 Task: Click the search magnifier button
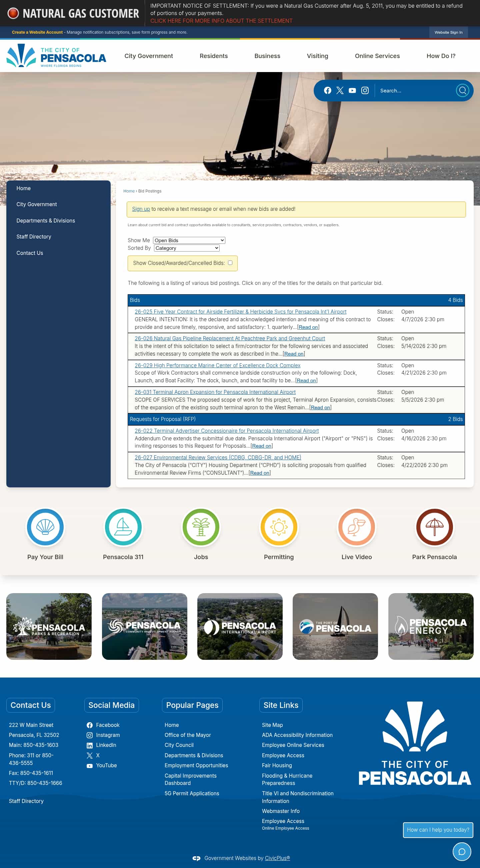(x=462, y=90)
